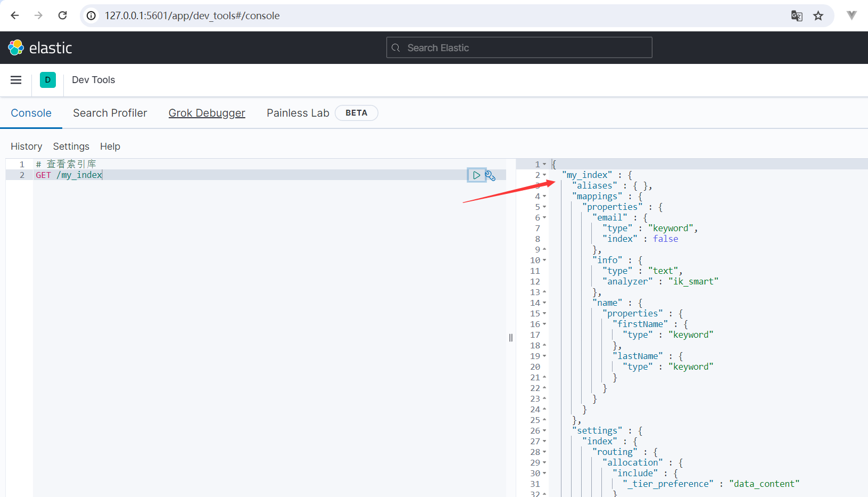Click the "text" type value for info
The height and width of the screenshot is (497, 868).
pos(663,271)
